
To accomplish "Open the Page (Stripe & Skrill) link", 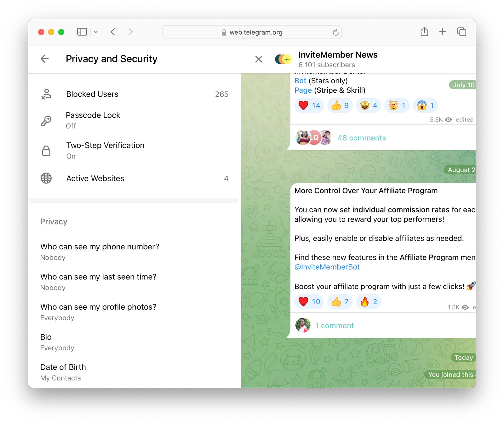I will coord(303,90).
